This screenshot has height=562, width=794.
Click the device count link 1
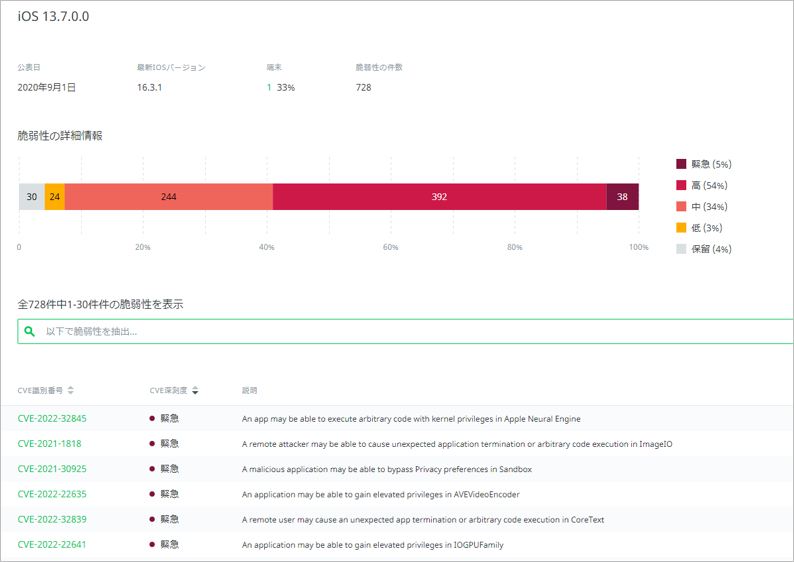(269, 88)
